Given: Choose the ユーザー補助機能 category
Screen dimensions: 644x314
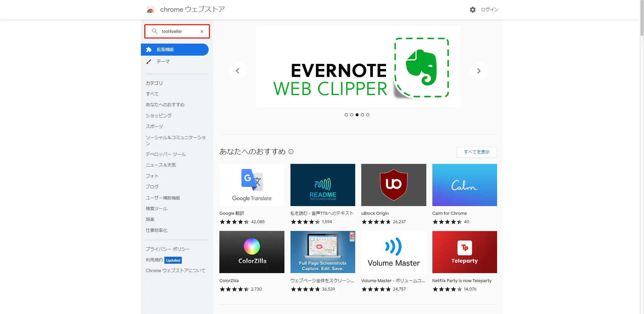Looking at the screenshot, I should click(x=163, y=198).
